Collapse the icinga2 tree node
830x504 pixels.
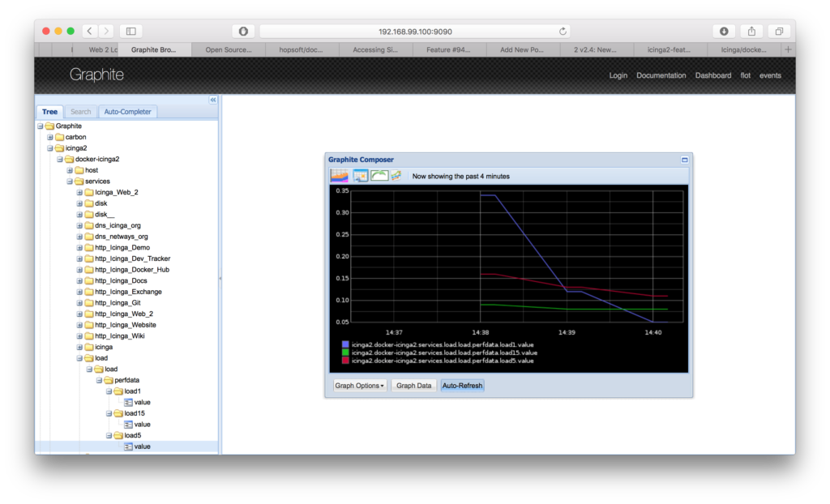50,148
